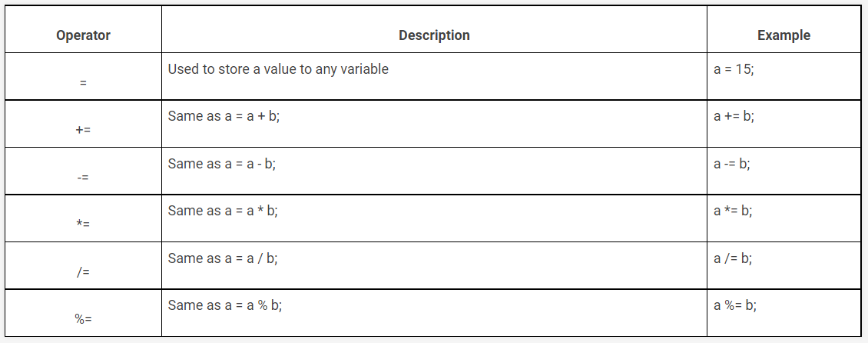Click the 'Used to store a value' description
Screen dimensions: 868x343
pos(278,69)
